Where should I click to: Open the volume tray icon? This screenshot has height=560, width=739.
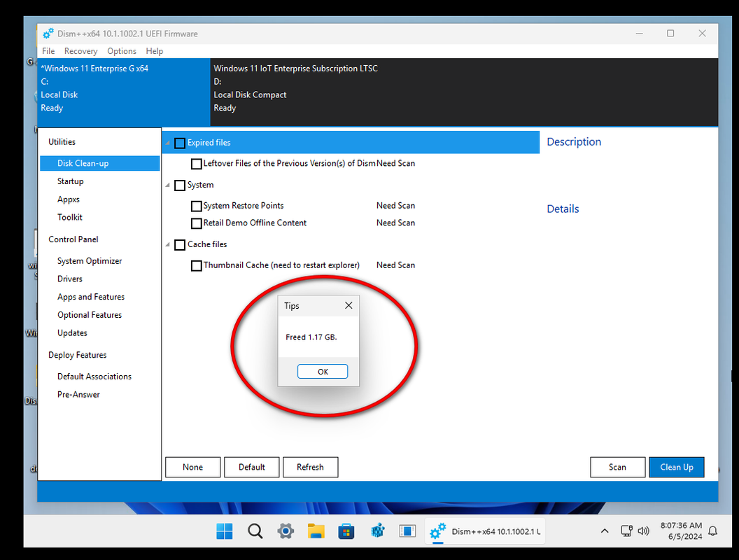point(643,531)
